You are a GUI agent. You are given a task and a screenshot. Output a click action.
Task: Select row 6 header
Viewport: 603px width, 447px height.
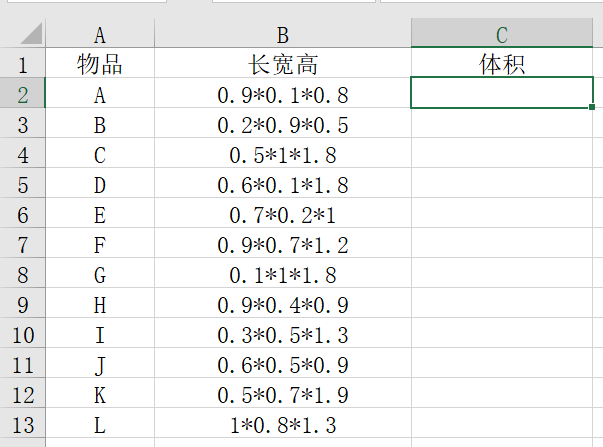(x=23, y=213)
